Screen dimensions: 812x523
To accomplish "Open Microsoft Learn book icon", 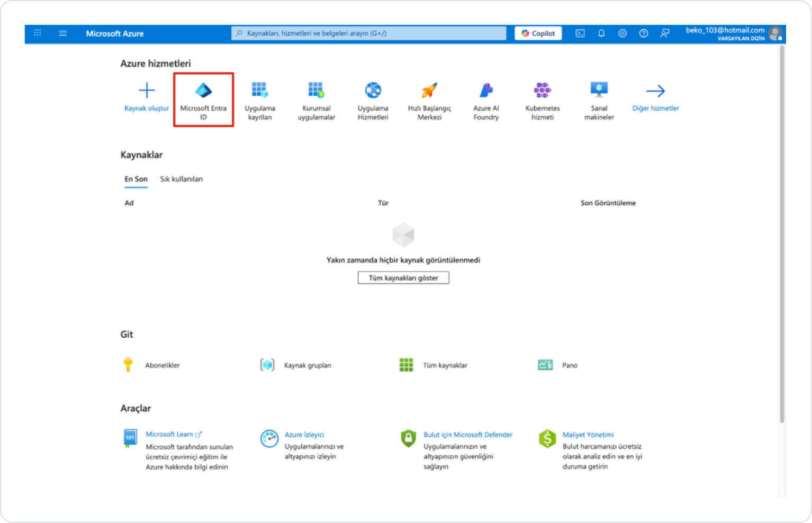I will [x=130, y=438].
